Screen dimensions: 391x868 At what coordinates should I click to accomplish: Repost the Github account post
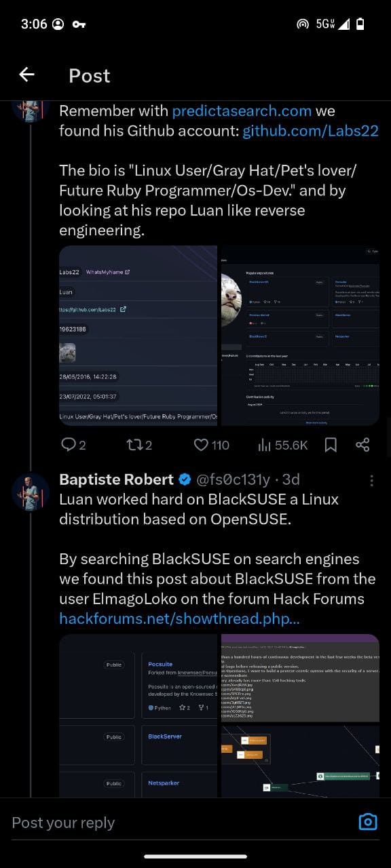coord(139,445)
